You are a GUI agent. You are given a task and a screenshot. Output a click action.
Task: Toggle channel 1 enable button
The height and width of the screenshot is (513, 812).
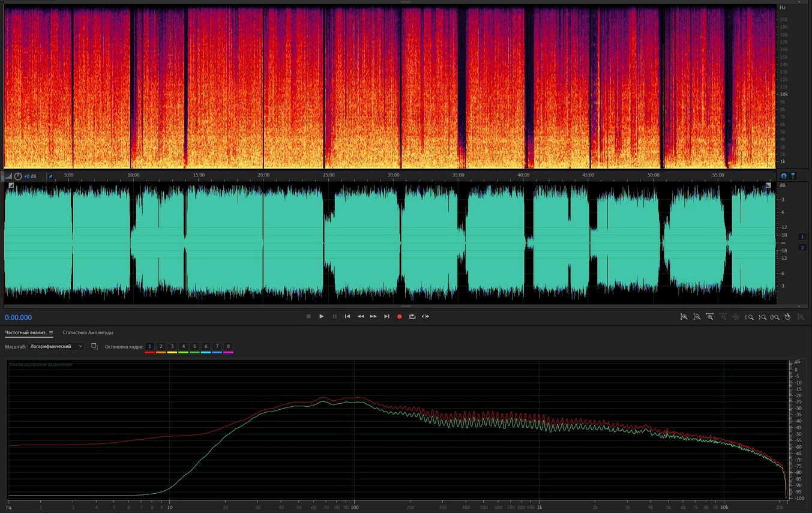[802, 237]
